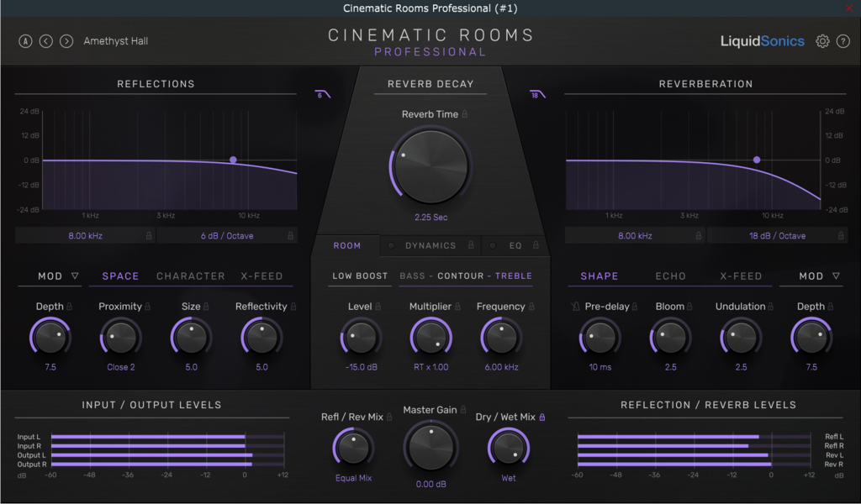Select the LOW BOOST tab
The height and width of the screenshot is (504, 861).
click(x=360, y=276)
